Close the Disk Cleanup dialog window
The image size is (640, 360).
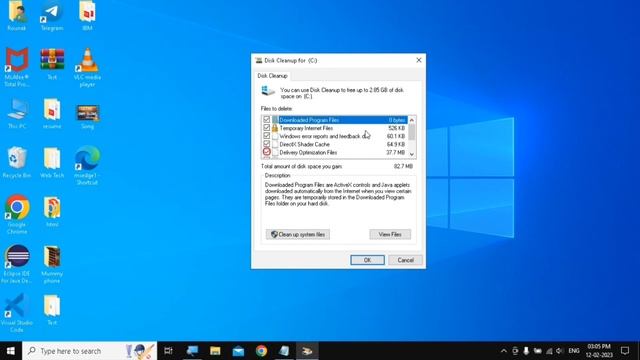click(x=418, y=60)
